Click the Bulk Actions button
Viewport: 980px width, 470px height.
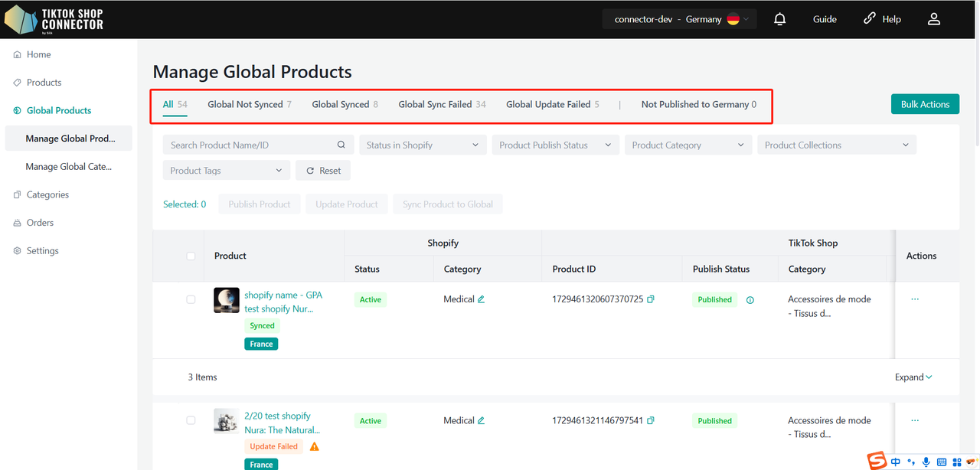(925, 104)
